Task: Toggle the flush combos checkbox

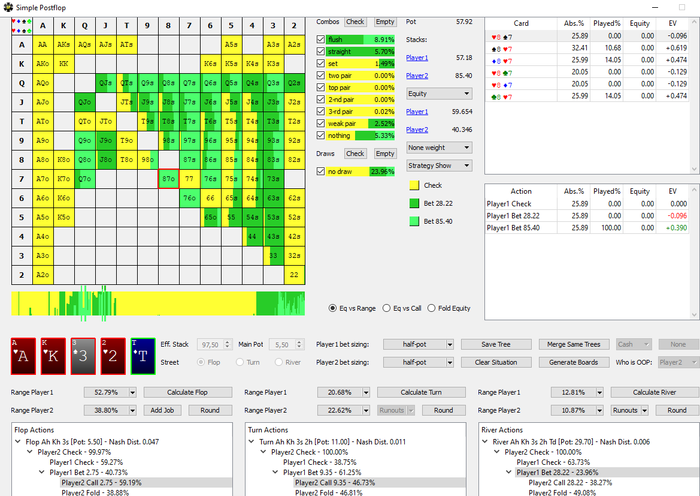Action: pos(321,39)
